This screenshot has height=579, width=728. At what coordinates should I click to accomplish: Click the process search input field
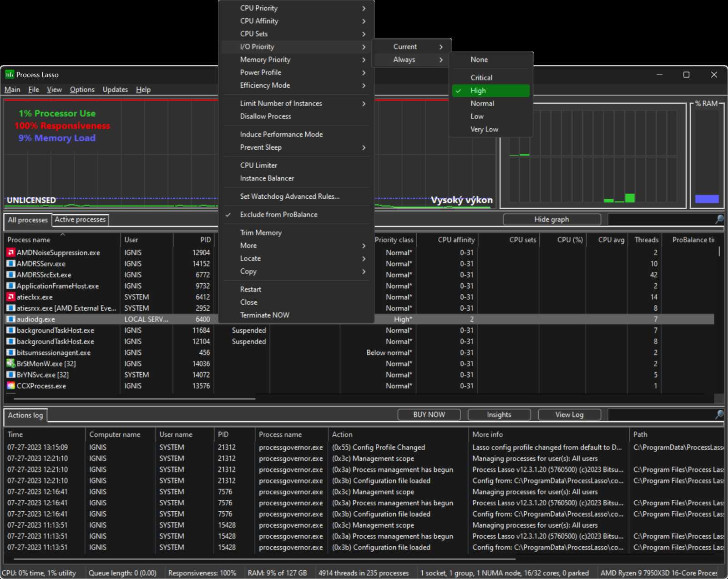[661, 219]
